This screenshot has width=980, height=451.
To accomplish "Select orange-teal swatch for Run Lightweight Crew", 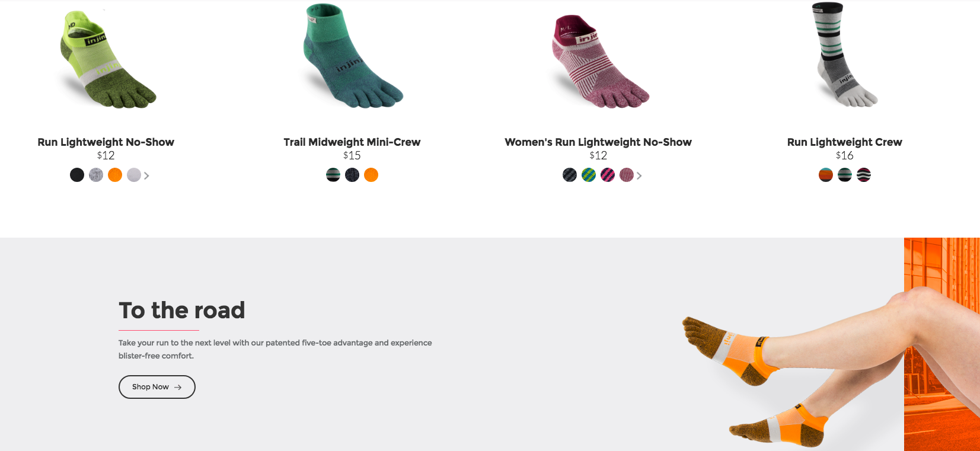I will pos(826,175).
